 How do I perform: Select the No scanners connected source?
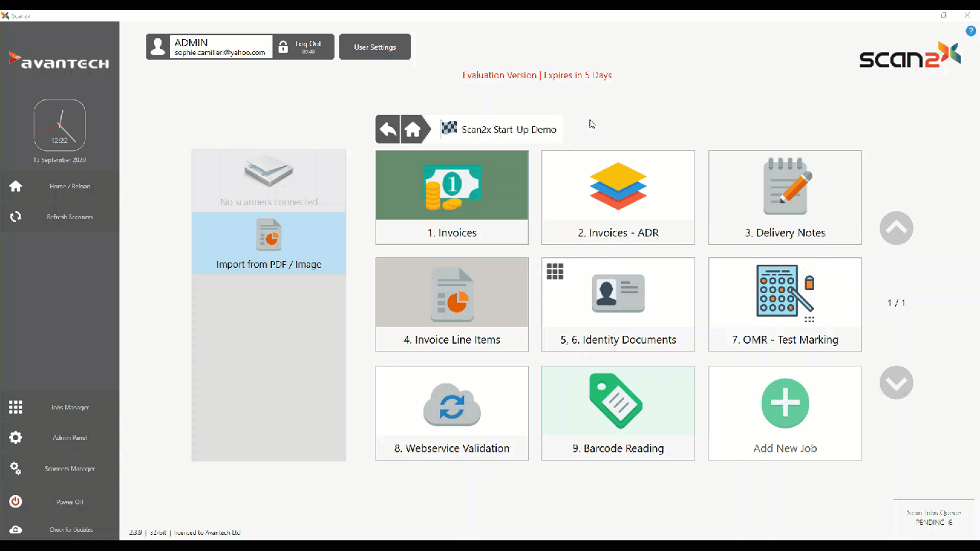(269, 181)
